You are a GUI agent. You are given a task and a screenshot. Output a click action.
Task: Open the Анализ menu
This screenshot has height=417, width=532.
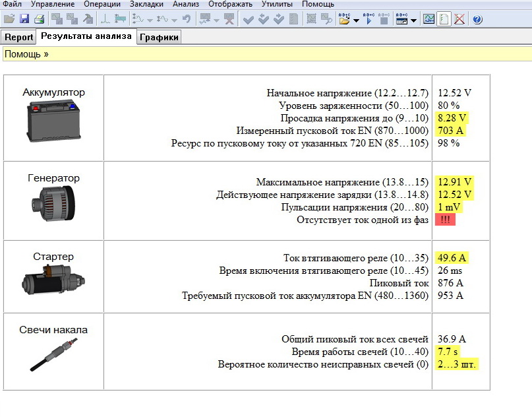[x=185, y=5]
